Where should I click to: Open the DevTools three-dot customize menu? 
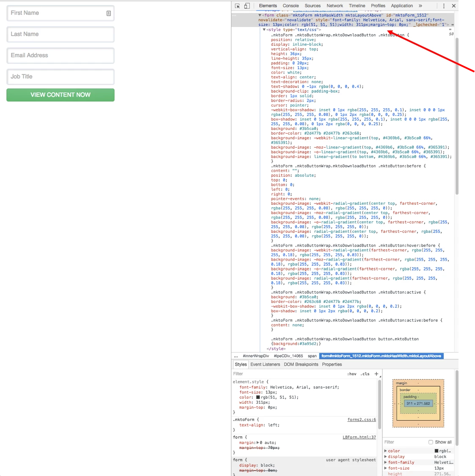pyautogui.click(x=444, y=6)
